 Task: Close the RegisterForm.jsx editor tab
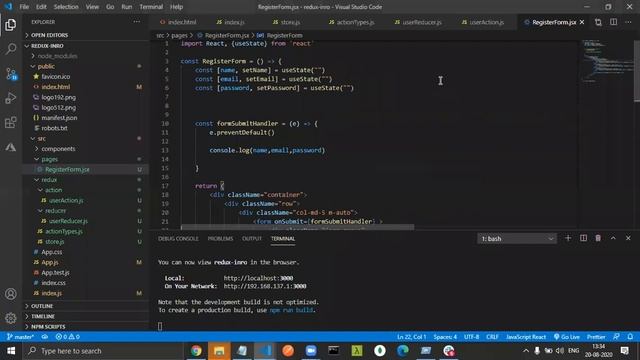pos(582,22)
